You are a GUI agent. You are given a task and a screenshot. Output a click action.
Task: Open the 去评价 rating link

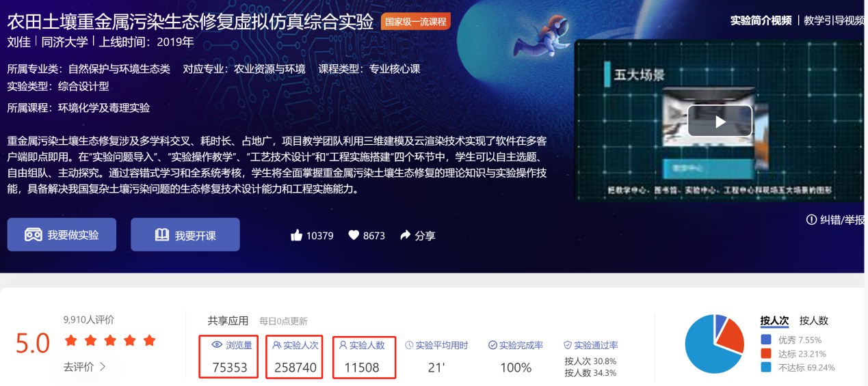pos(85,367)
